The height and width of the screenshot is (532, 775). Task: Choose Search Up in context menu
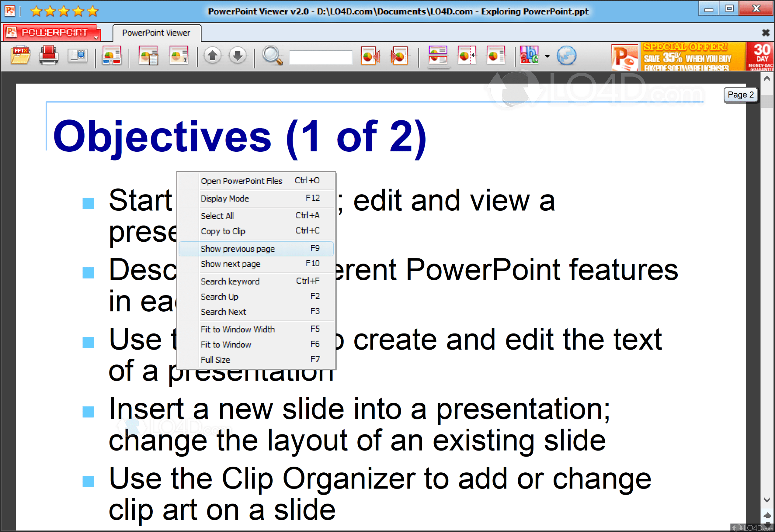256,297
